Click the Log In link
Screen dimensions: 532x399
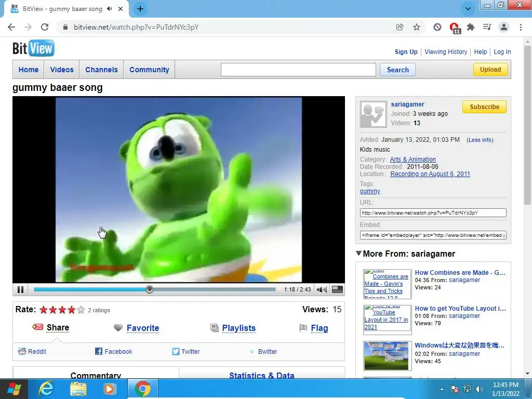[x=502, y=51]
